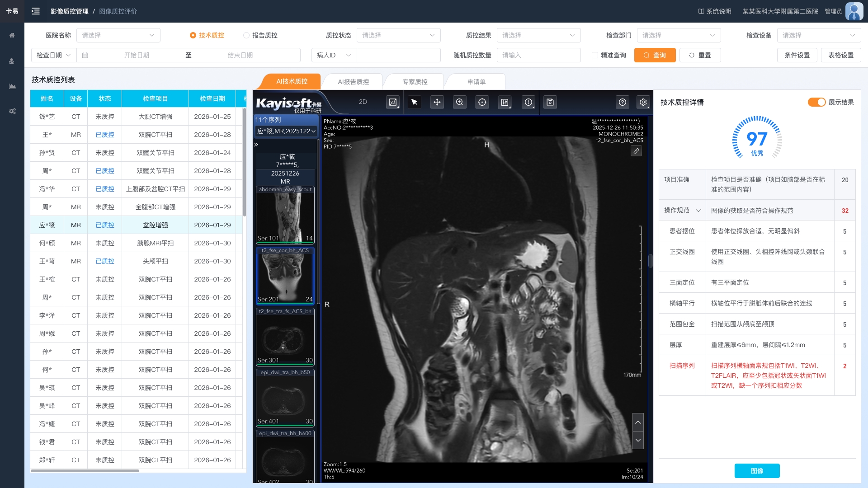The width and height of the screenshot is (868, 488).
Task: Open the 医院名称 dropdown
Action: 118,35
